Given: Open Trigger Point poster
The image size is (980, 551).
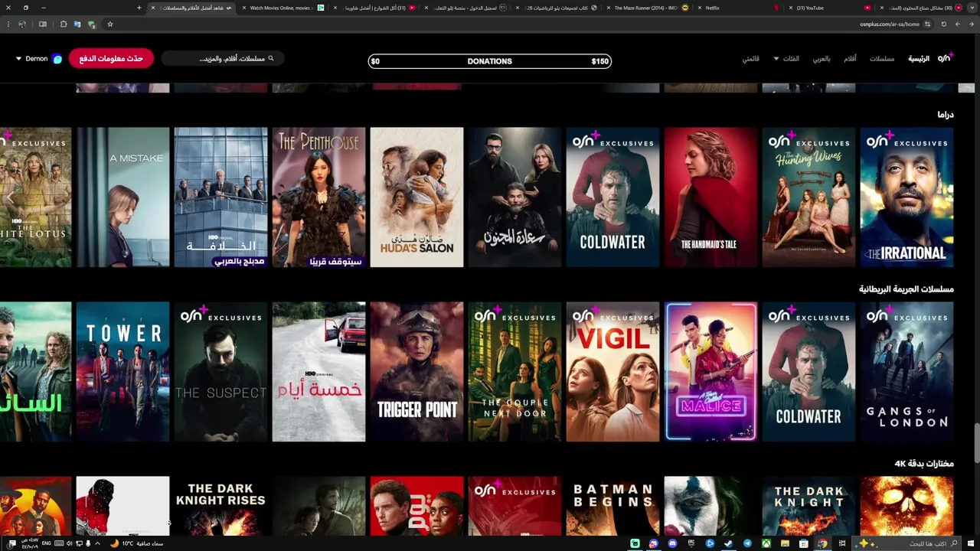Looking at the screenshot, I should pos(416,372).
